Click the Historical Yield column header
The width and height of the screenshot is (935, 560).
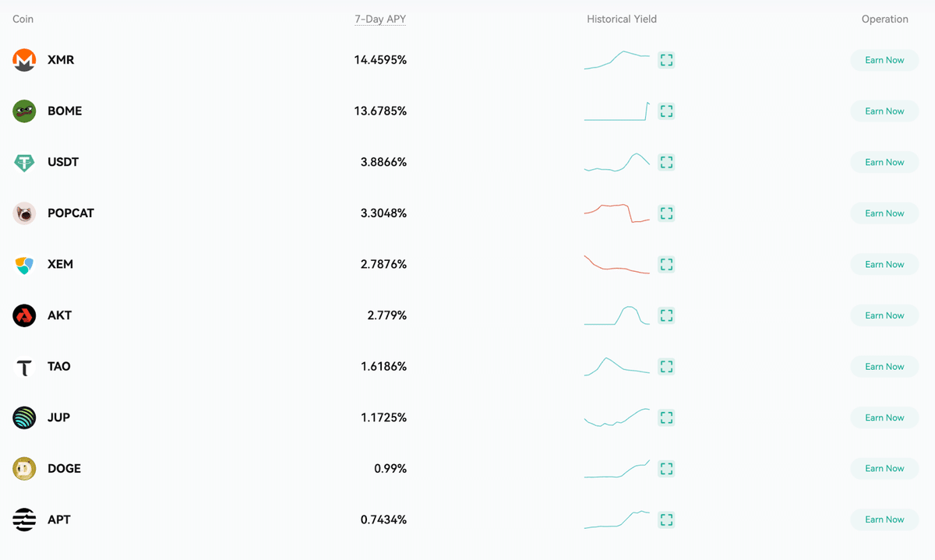[622, 19]
